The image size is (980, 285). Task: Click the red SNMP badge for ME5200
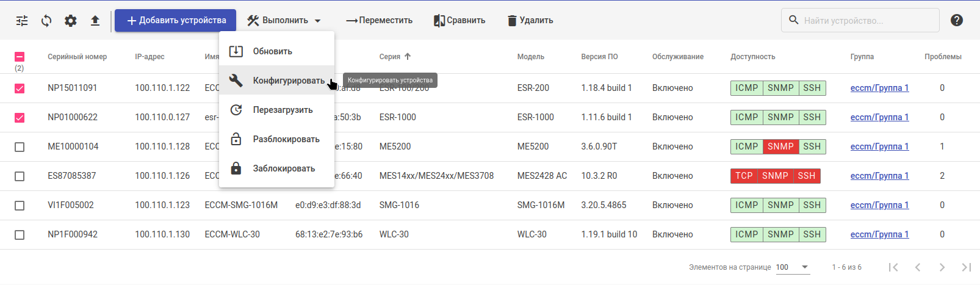tap(780, 146)
